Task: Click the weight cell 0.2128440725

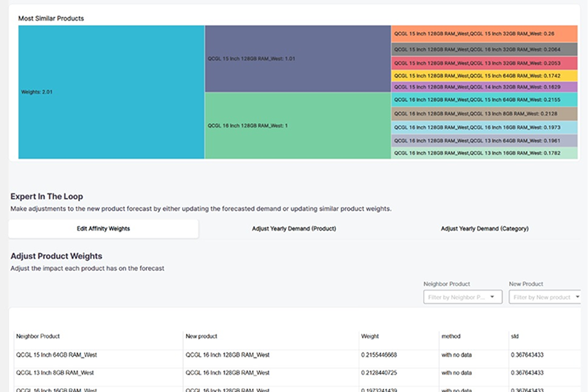Action: (399, 373)
